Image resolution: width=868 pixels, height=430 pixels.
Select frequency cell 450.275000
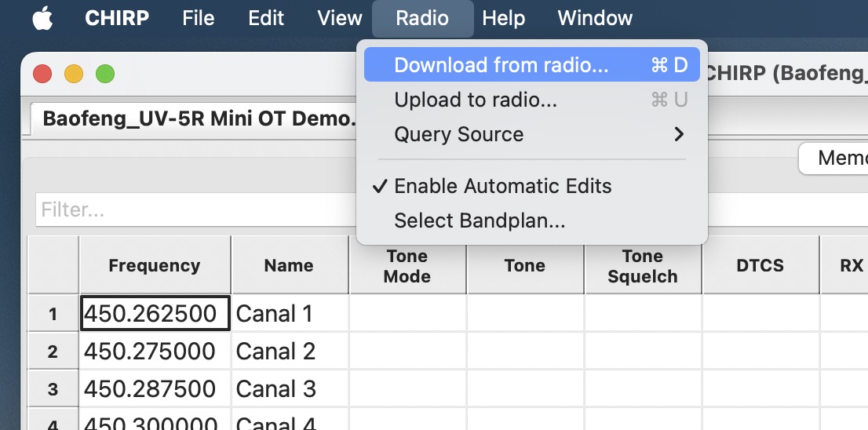[x=155, y=351]
